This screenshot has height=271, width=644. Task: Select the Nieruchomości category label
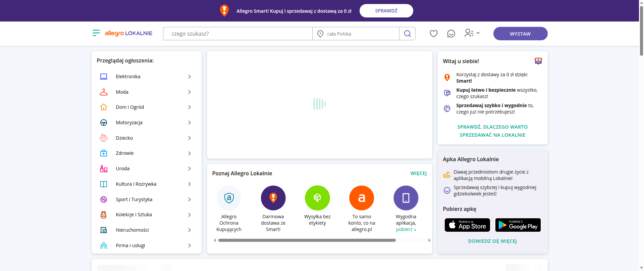pyautogui.click(x=132, y=230)
